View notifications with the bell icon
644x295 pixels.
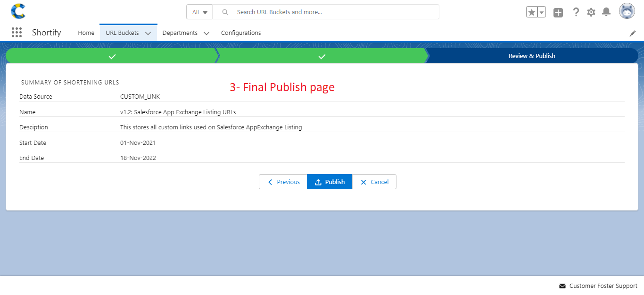click(606, 12)
